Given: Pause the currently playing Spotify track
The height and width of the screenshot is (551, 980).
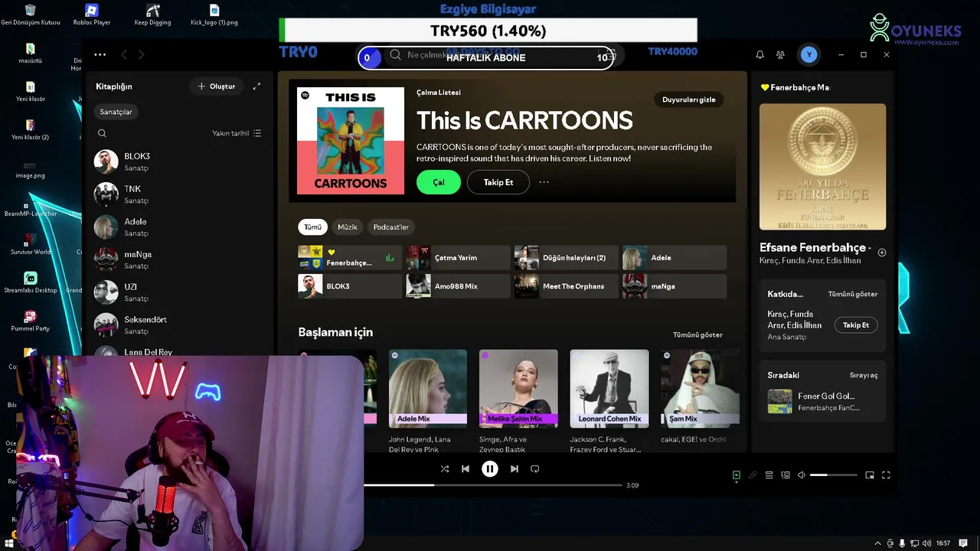Looking at the screenshot, I should [490, 469].
